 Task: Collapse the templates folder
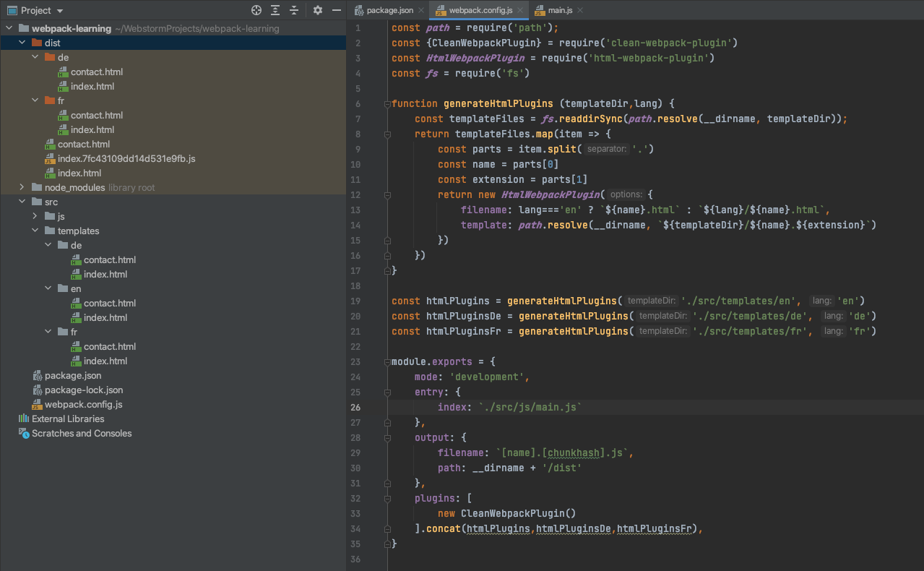[35, 231]
